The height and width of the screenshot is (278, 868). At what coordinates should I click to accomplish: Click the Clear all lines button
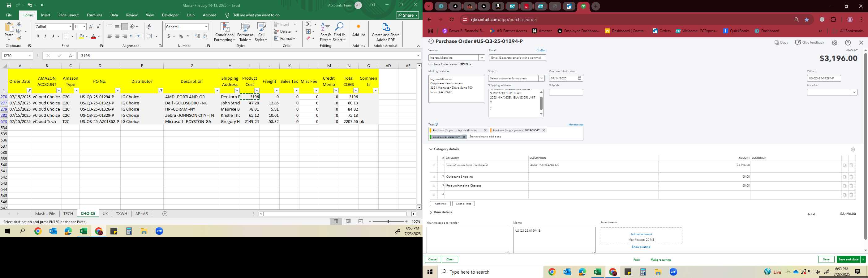pos(463,204)
